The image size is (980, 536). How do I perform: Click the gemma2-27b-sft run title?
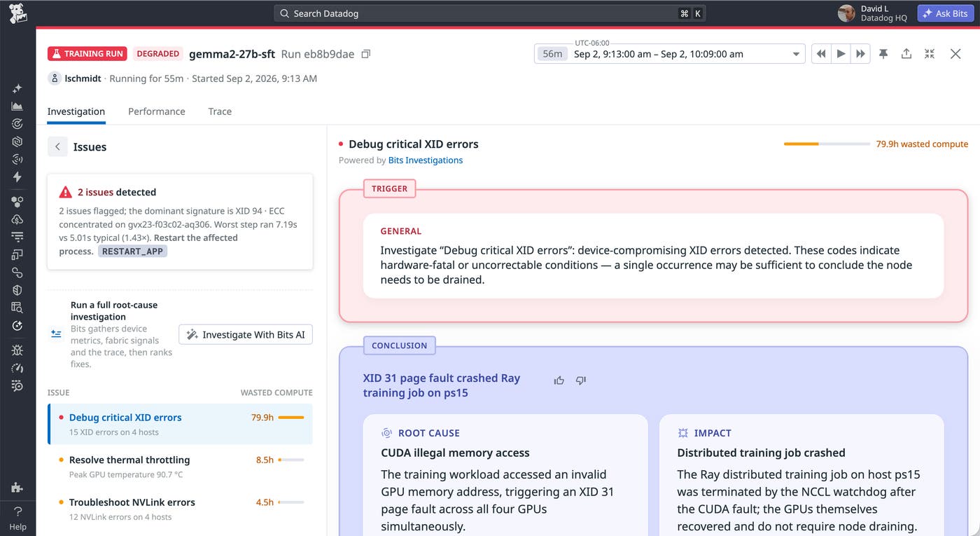(x=232, y=54)
